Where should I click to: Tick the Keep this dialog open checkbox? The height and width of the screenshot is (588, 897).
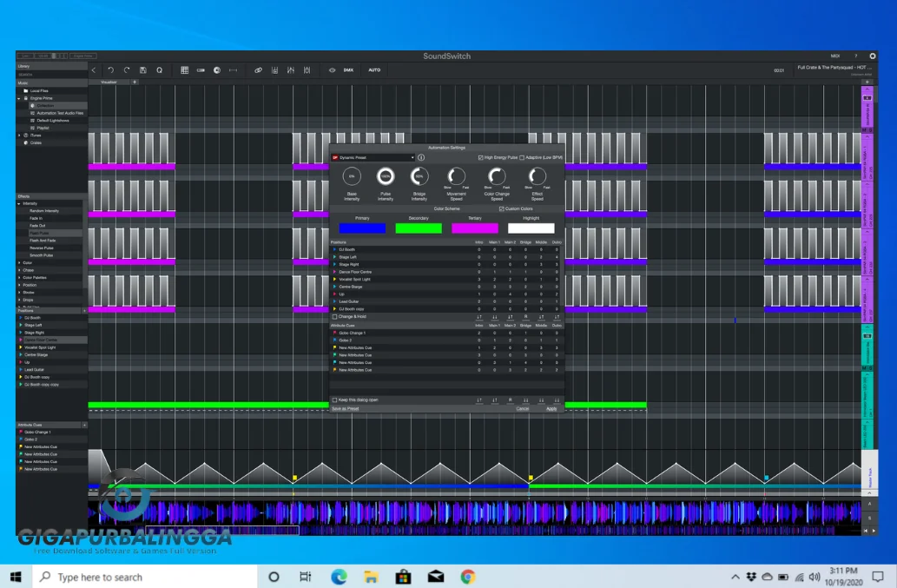(x=335, y=400)
